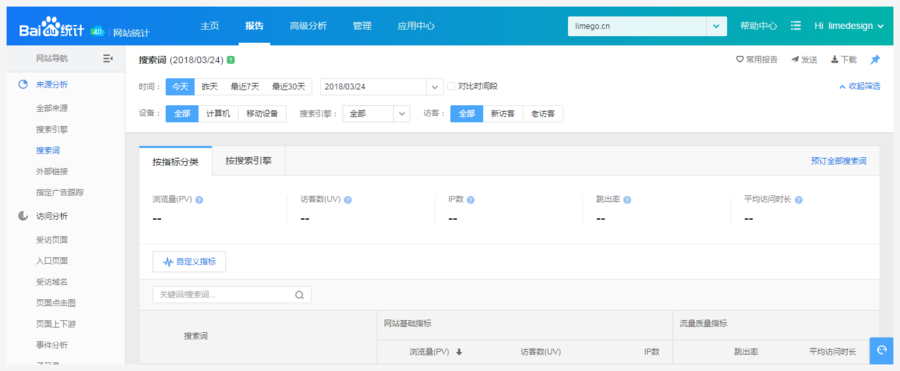900x371 pixels.
Task: Filter devices by 移动设备
Action: [x=262, y=114]
